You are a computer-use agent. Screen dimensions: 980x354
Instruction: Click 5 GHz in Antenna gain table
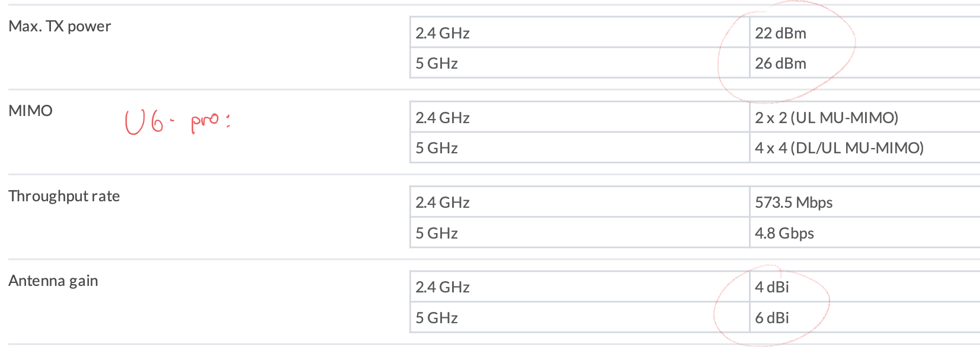point(437,318)
